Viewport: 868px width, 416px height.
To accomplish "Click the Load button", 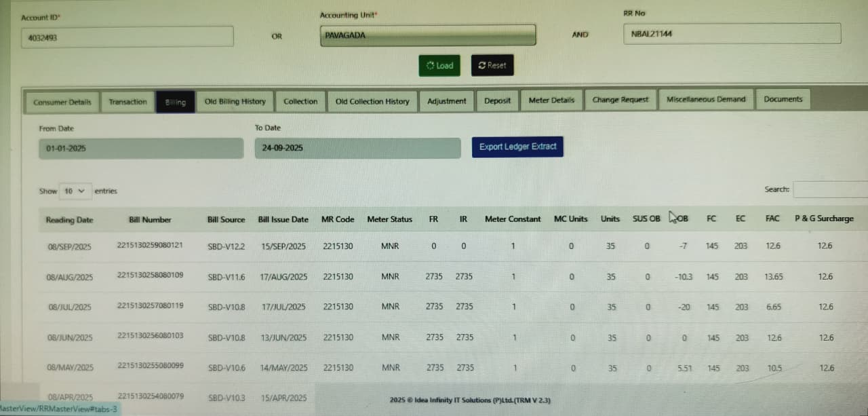I will (x=439, y=65).
